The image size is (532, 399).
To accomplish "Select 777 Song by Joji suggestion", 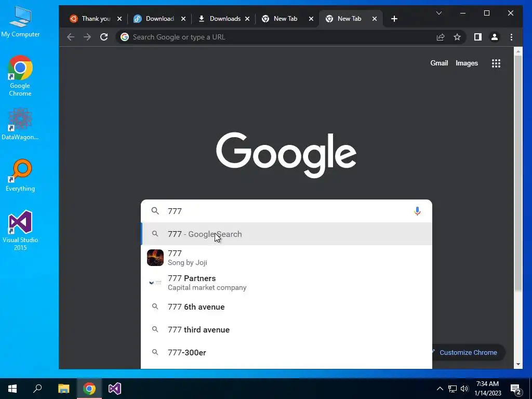I will coord(286,258).
